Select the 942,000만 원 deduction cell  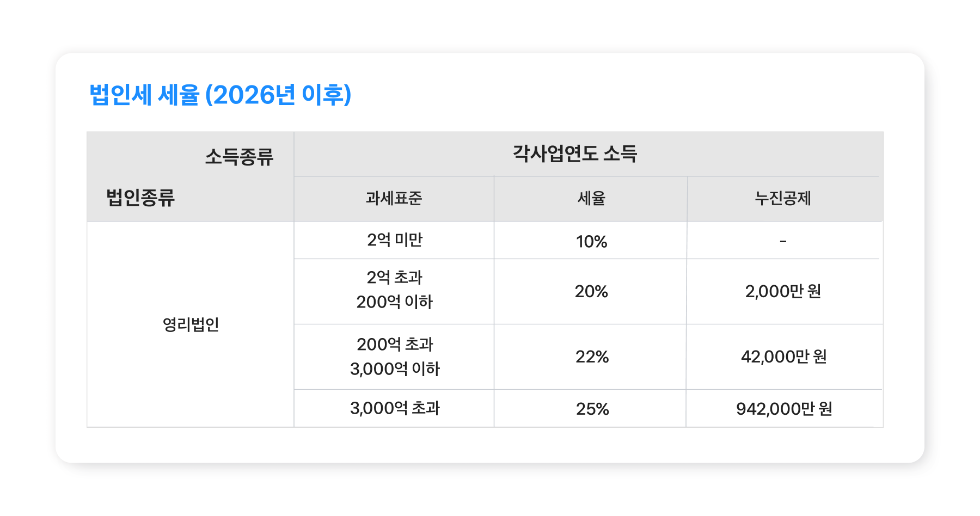[x=784, y=409]
